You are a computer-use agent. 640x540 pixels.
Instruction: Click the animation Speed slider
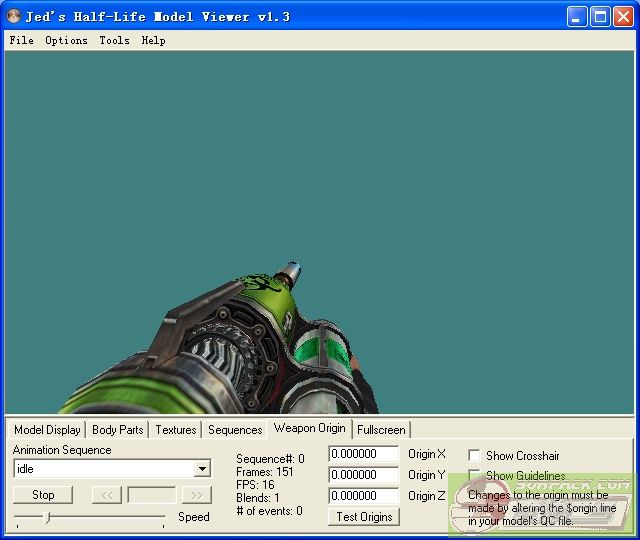[90, 517]
